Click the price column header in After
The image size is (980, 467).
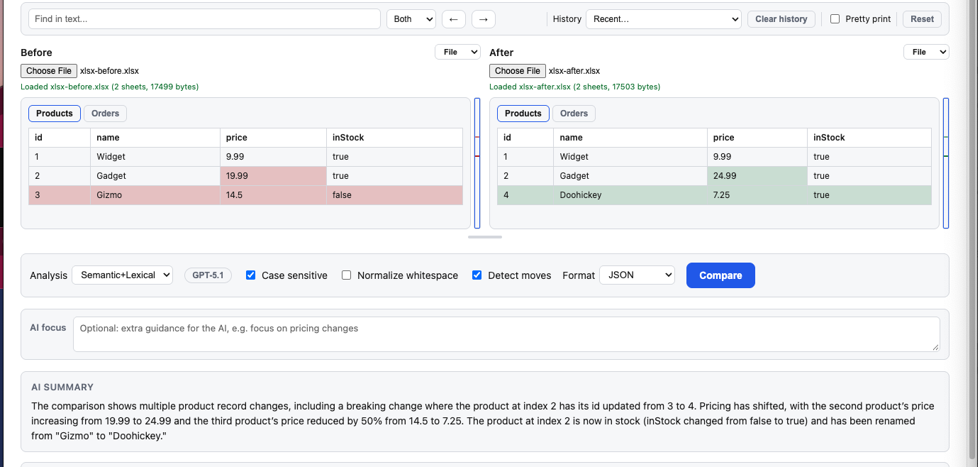pos(757,138)
